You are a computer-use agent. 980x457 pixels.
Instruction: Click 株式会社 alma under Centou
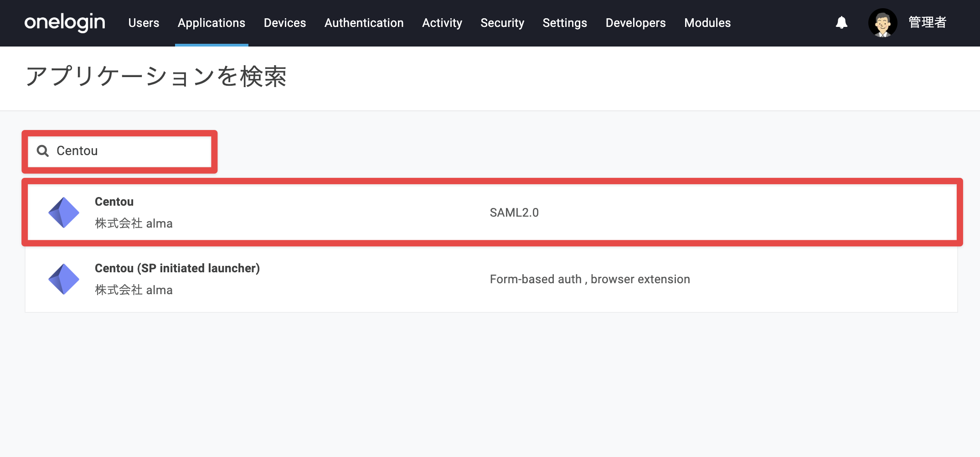point(134,223)
